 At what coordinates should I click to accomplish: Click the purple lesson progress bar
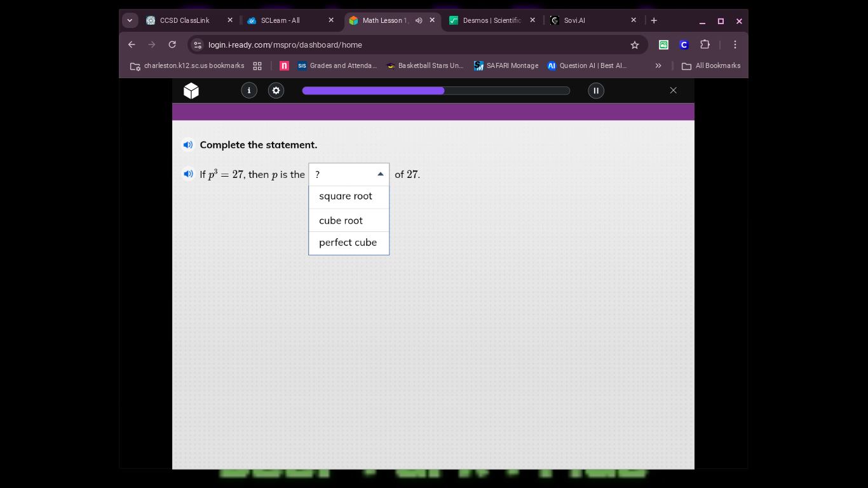436,91
